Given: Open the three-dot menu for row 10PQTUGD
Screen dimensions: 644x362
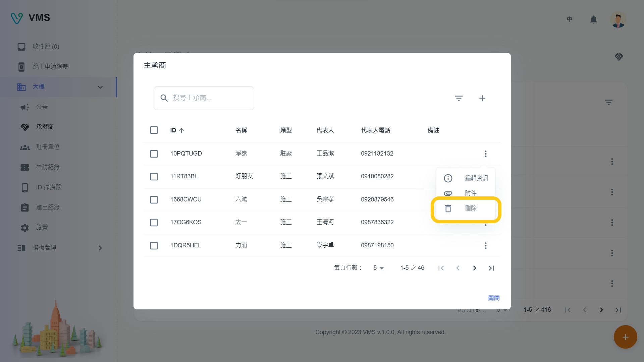Looking at the screenshot, I should [x=485, y=154].
